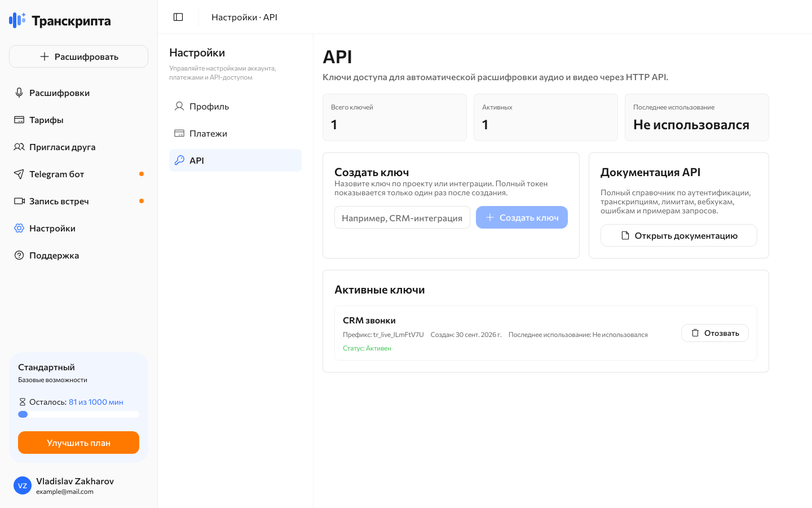Focus the key name field Например, CRM-интеграция

(402, 217)
